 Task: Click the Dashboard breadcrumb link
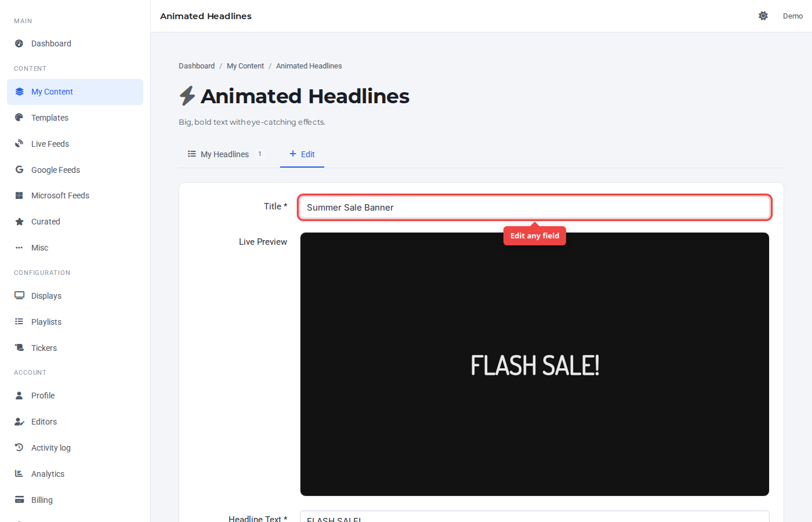(197, 66)
